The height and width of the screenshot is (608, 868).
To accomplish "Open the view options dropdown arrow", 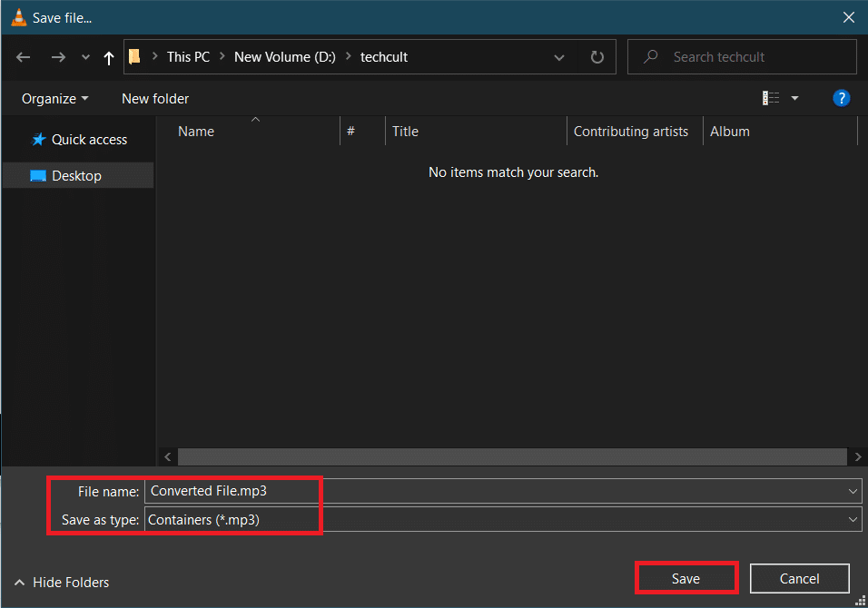I will [x=795, y=98].
